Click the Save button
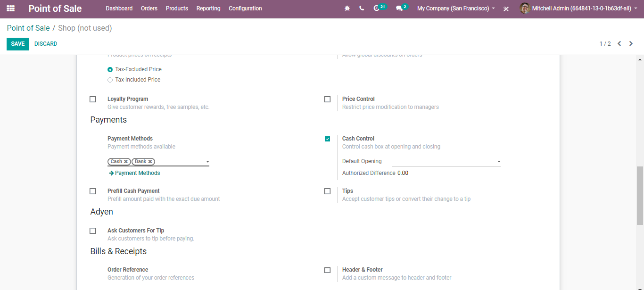 (17, 44)
